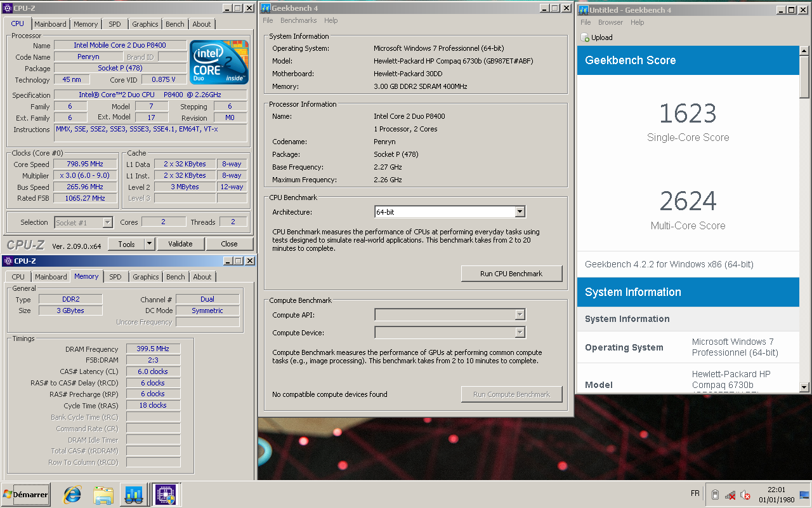Open File menu in Geekbench 4 window

pos(268,20)
